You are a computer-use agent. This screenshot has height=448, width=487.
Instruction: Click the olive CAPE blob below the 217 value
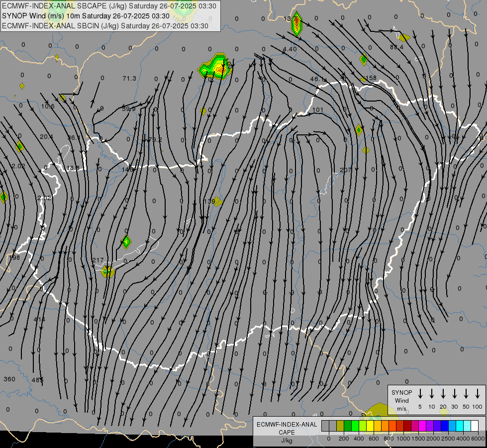(x=108, y=272)
